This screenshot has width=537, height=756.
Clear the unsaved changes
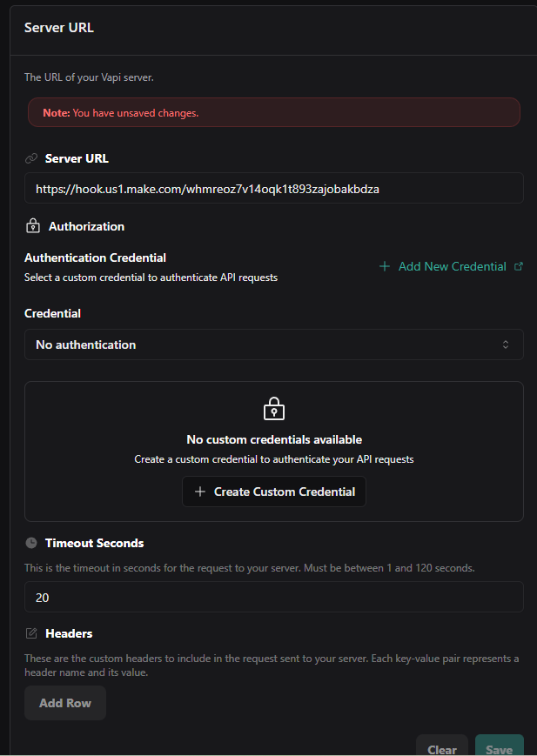coord(442,749)
